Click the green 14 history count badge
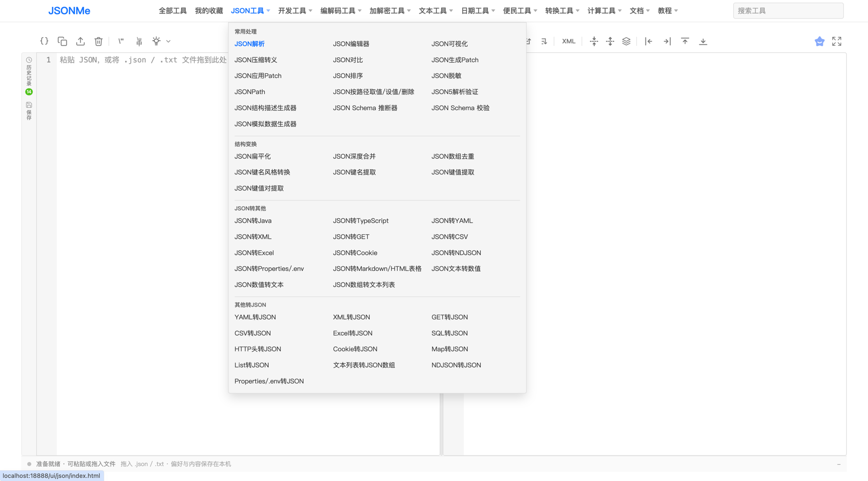The height and width of the screenshot is (481, 868). pos(29,92)
